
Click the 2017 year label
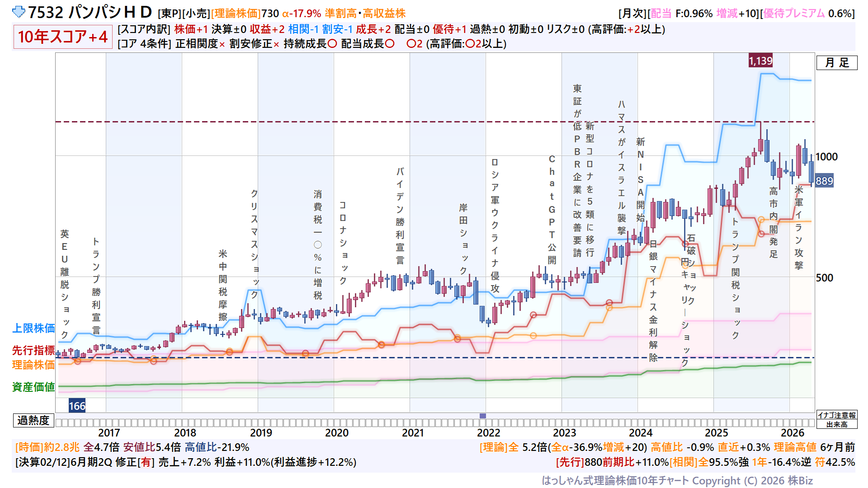109,433
